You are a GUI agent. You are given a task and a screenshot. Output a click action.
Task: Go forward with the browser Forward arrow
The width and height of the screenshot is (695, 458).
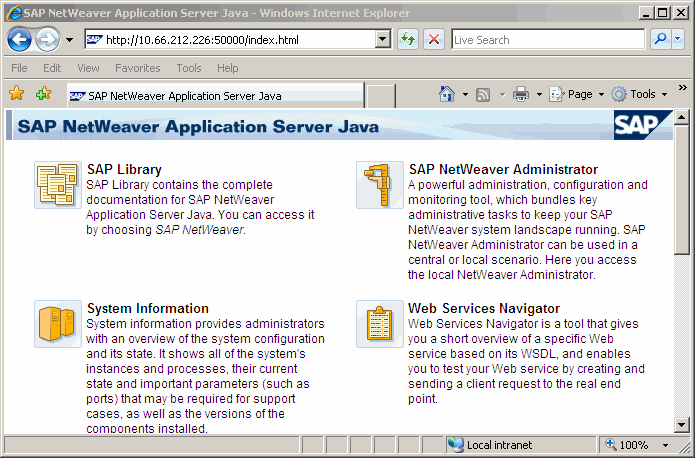coord(47,40)
